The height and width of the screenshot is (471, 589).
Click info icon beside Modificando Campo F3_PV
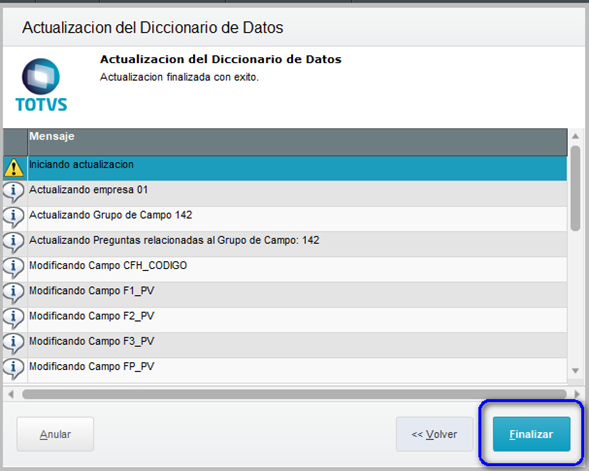pos(14,344)
